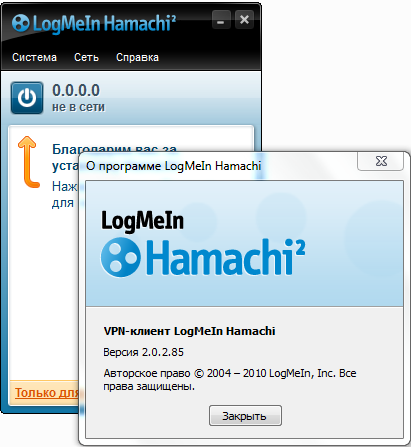411x447 pixels.
Task: Click the large Hamachi circle logo in dialog
Action: coord(121,257)
